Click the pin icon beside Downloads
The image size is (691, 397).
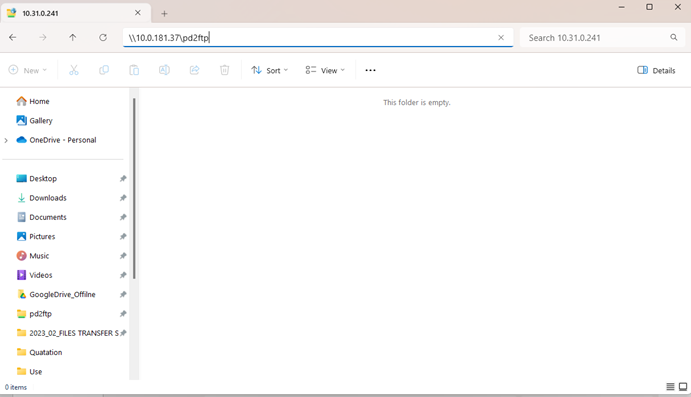click(x=123, y=198)
